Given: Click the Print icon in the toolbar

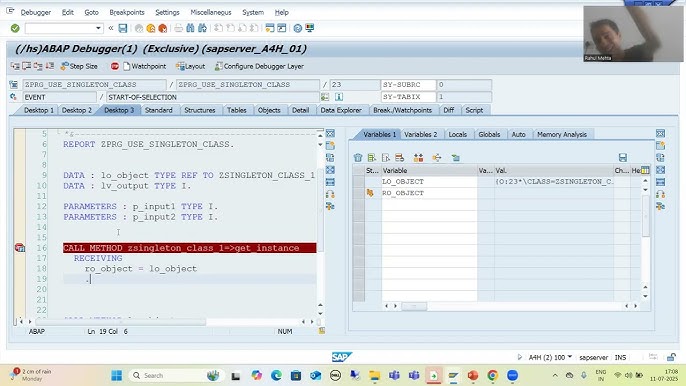Looking at the screenshot, I should coord(178,28).
